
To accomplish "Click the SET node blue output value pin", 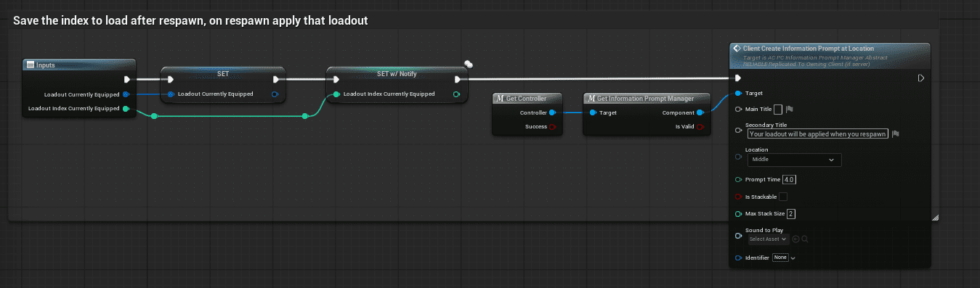I will pos(275,94).
